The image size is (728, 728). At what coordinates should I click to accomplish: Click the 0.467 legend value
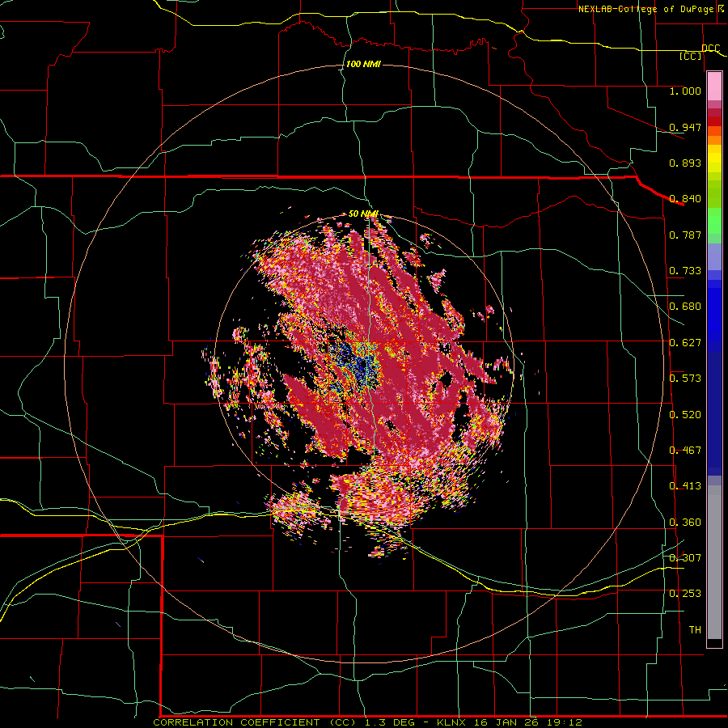pos(685,451)
